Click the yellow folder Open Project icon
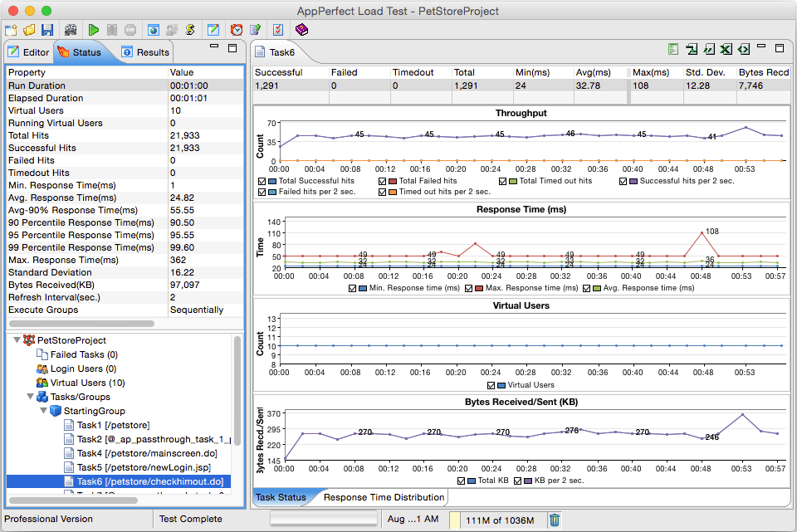The width and height of the screenshot is (797, 532). (x=29, y=30)
